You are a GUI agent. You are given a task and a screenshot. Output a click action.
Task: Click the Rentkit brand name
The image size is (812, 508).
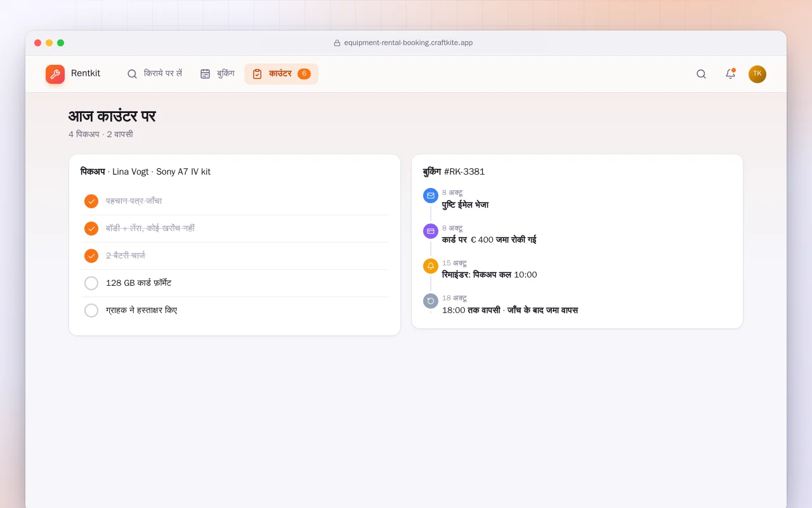click(x=86, y=74)
